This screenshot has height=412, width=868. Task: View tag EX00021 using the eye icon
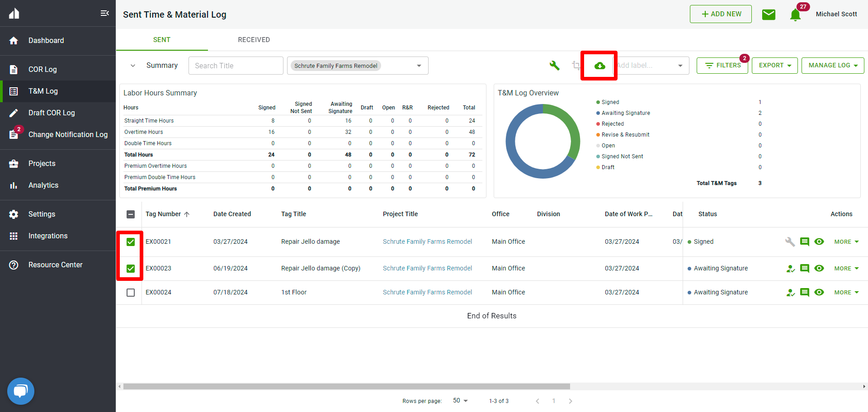(x=819, y=242)
